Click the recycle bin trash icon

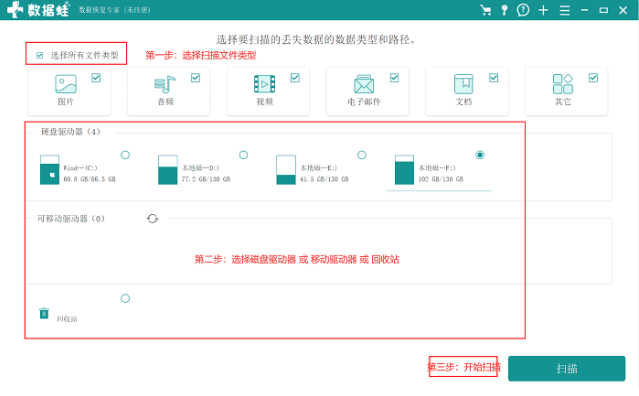[x=44, y=313]
